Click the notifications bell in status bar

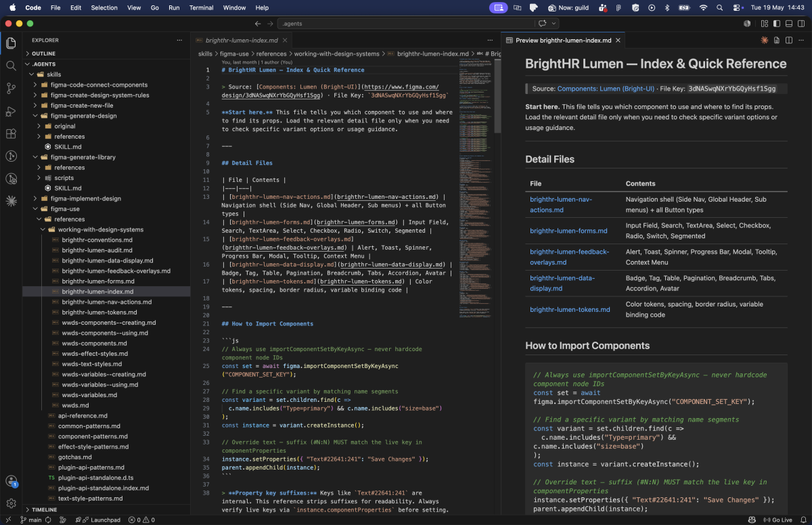[803, 520]
